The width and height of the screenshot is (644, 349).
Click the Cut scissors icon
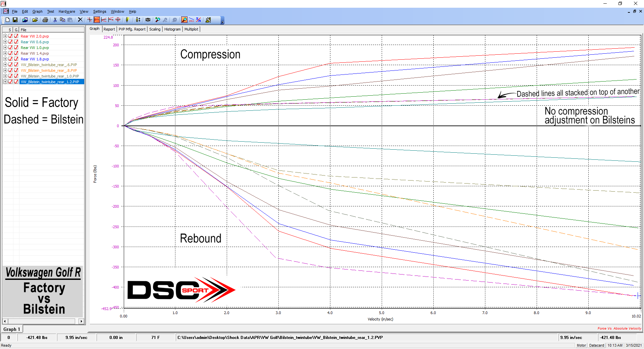pyautogui.click(x=55, y=20)
